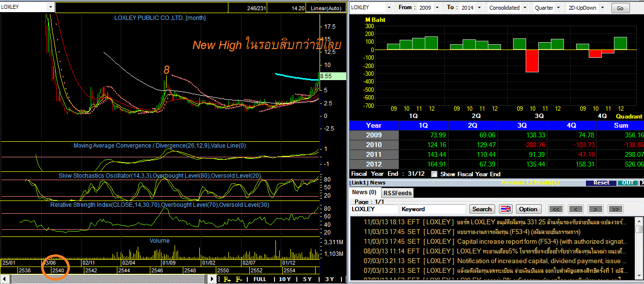Toggle the Thai/English language flag icon
The image size is (644, 284).
(506, 209)
